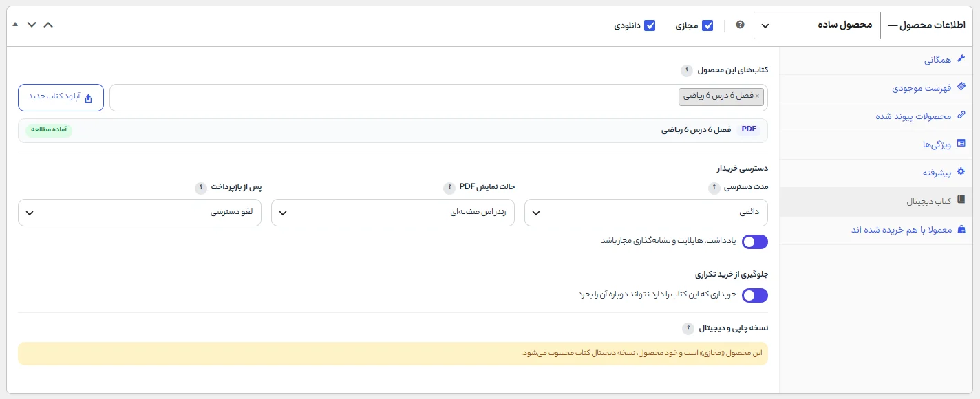Click the book row title فصل 6 درس 6 ریاضی
This screenshot has height=399, width=980.
[696, 129]
